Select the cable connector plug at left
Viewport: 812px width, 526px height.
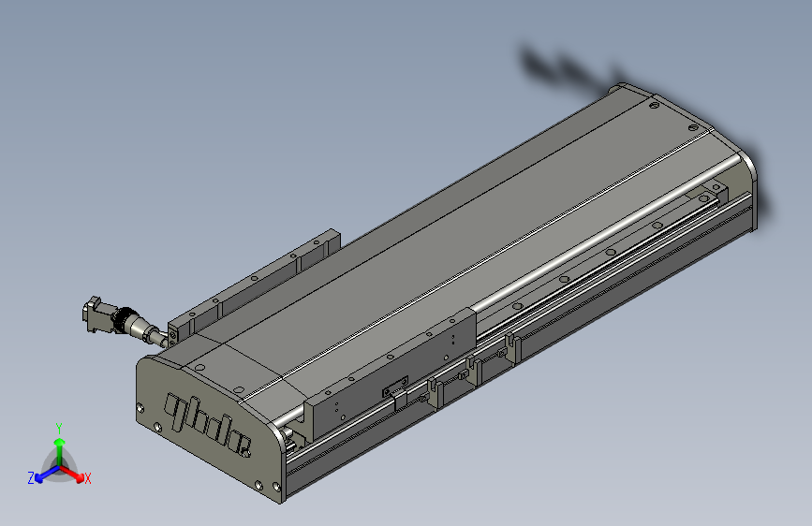tap(125, 323)
